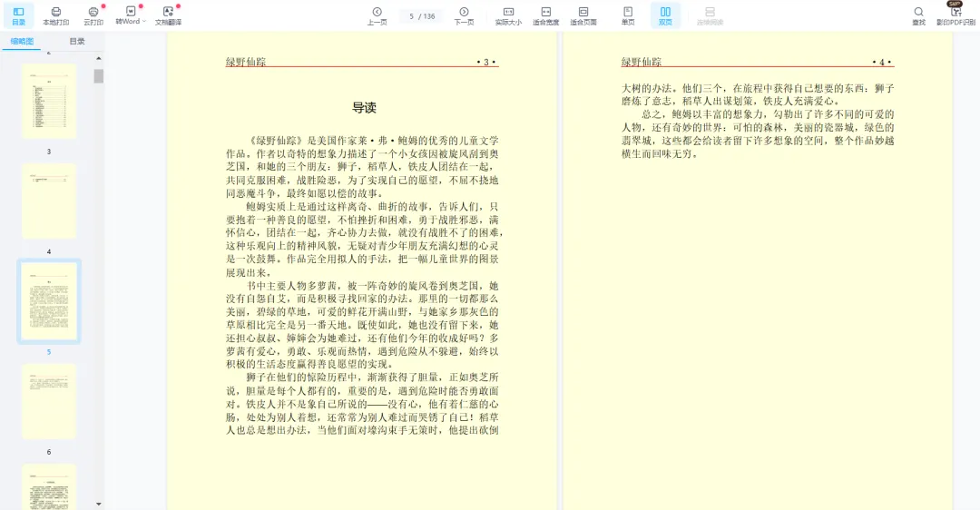This screenshot has width=980, height=510.
Task: Set zoom to 实际大小 actual size
Action: point(508,15)
